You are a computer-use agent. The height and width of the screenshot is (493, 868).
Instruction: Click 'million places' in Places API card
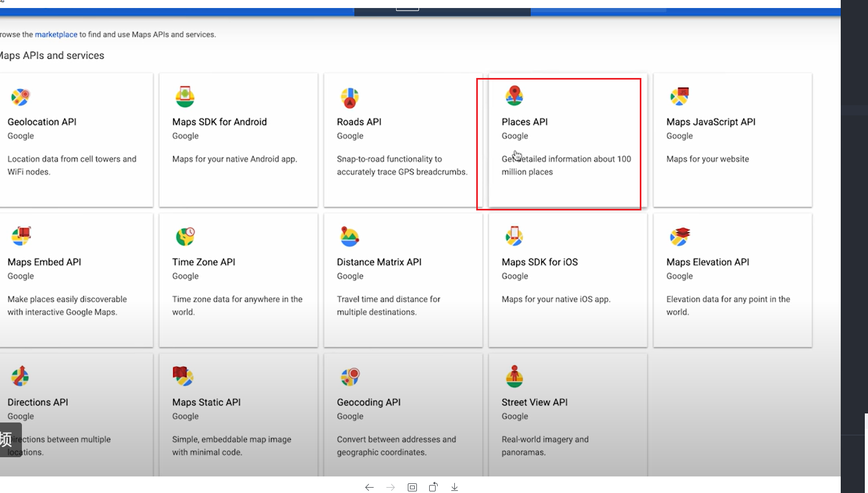pyautogui.click(x=527, y=172)
